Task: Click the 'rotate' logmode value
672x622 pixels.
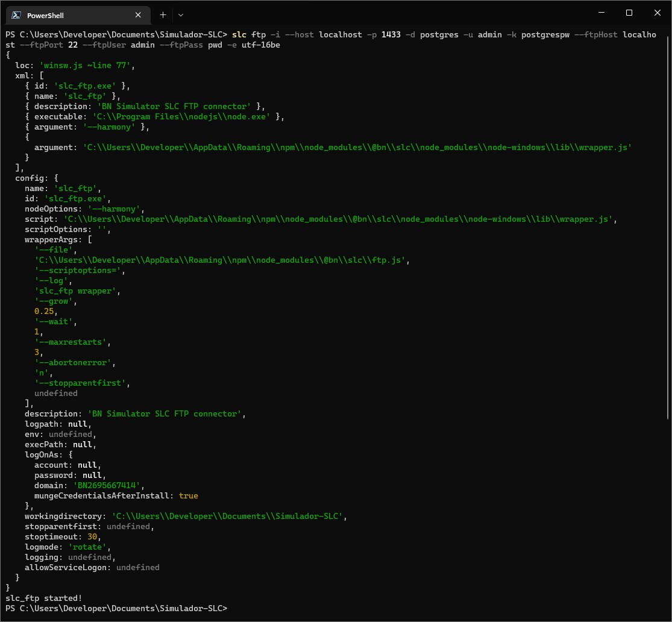Action: (87, 547)
